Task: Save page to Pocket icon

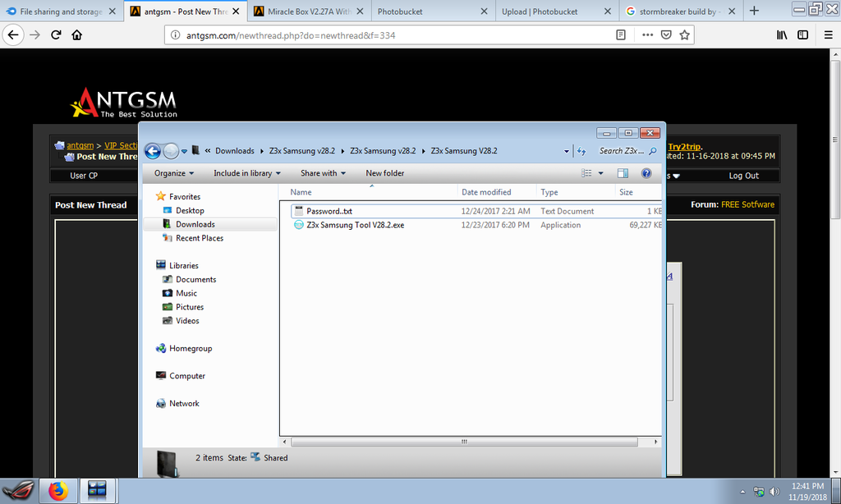Action: coord(666,34)
